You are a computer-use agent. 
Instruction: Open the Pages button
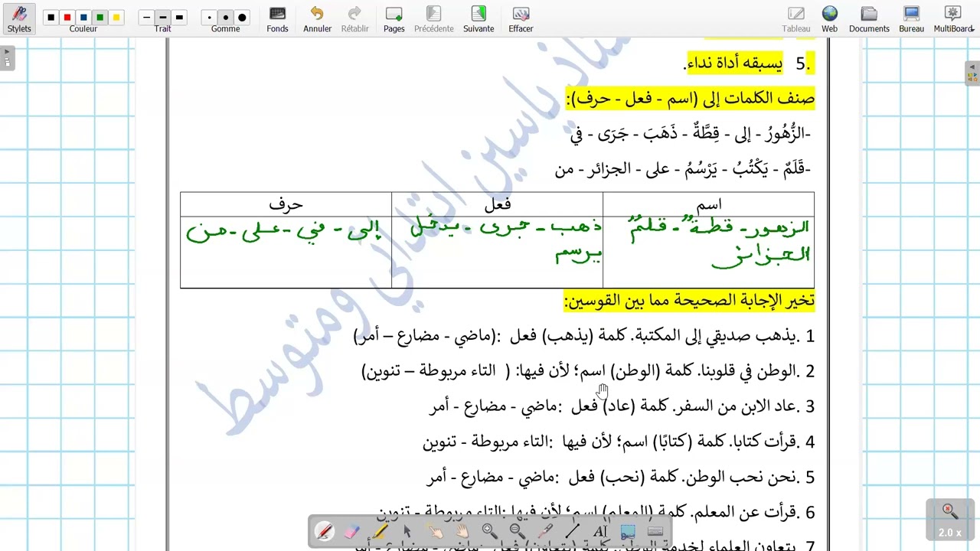tap(394, 19)
